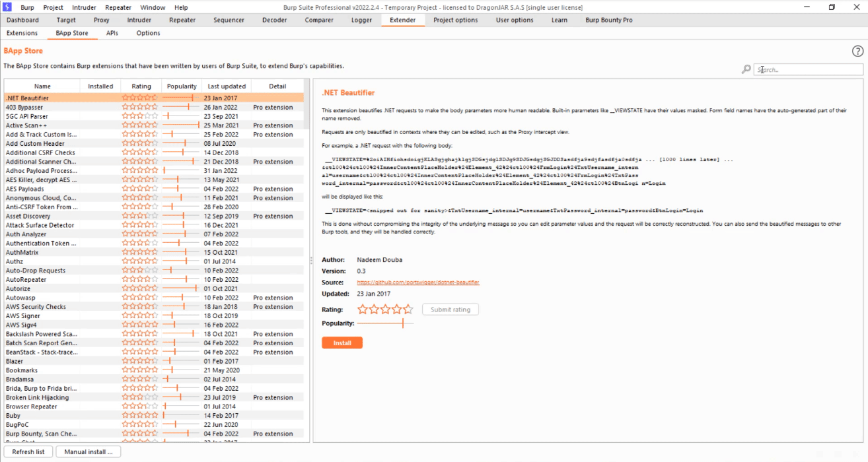The image size is (868, 462).
Task: Select the Browser Repeater extension
Action: (154, 407)
